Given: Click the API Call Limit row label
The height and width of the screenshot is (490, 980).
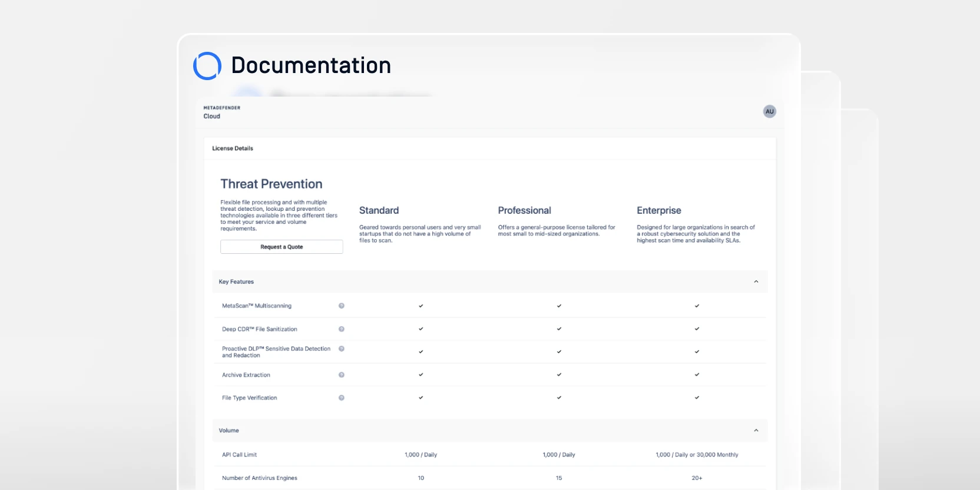Looking at the screenshot, I should [x=239, y=455].
